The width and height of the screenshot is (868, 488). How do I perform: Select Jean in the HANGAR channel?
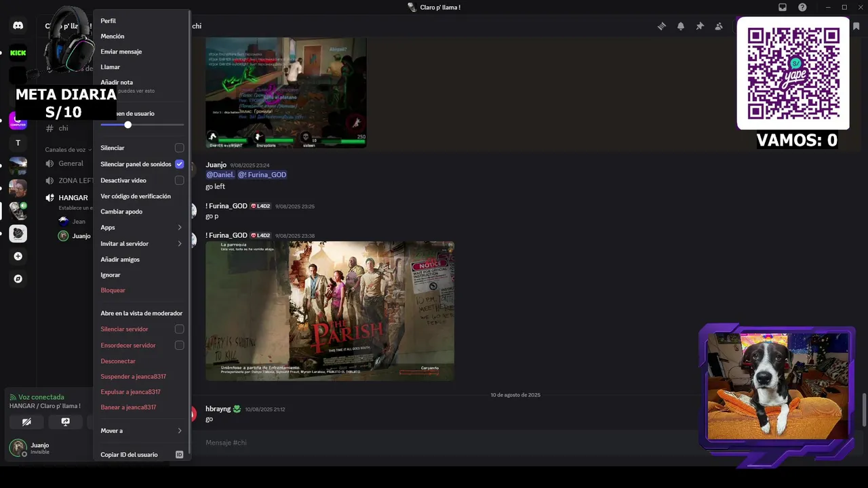(73, 221)
